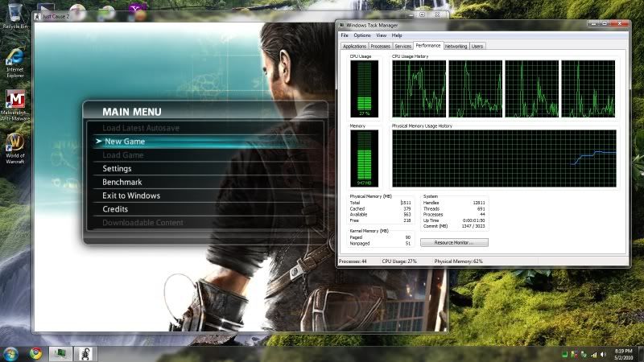Click the Free 218 memory row
This screenshot has height=362, width=644.
point(380,220)
